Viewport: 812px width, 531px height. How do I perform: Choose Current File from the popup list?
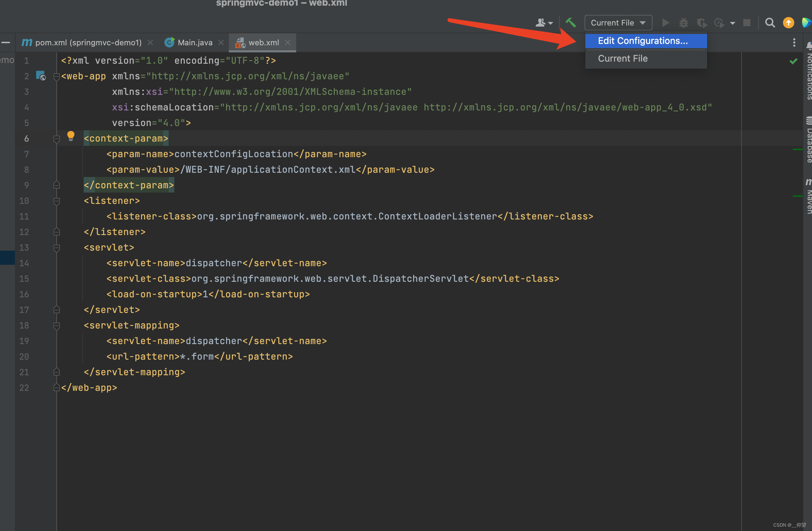(x=622, y=58)
